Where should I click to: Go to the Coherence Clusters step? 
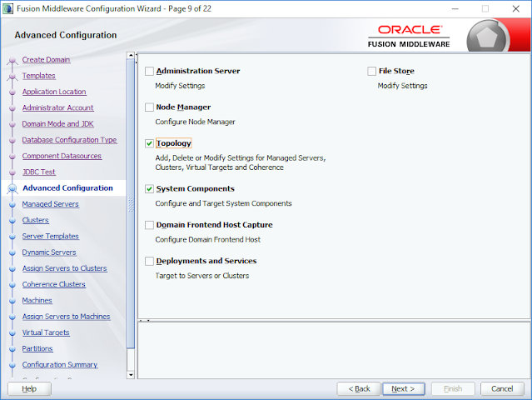click(x=54, y=284)
